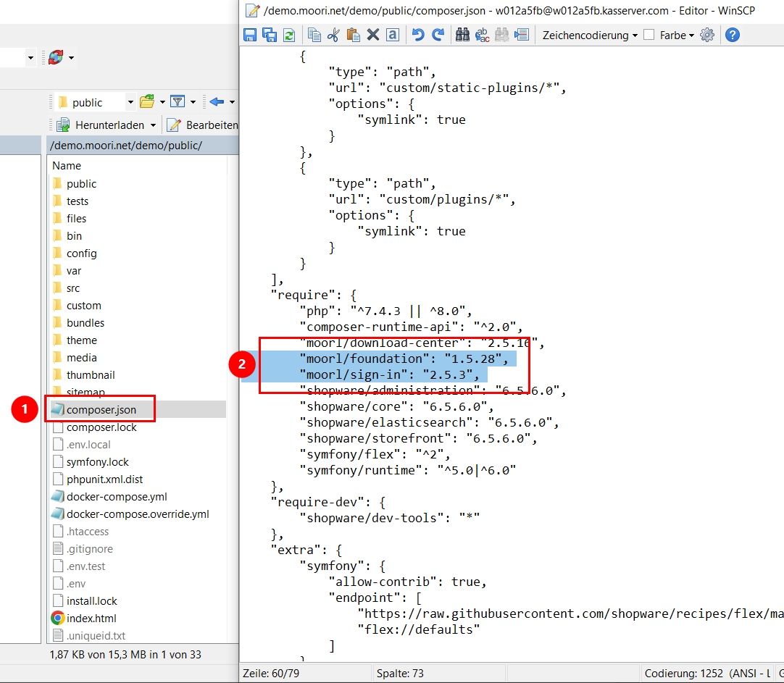Open the combo box arrow left of the sync icon
The height and width of the screenshot is (683, 784).
pyautogui.click(x=30, y=58)
